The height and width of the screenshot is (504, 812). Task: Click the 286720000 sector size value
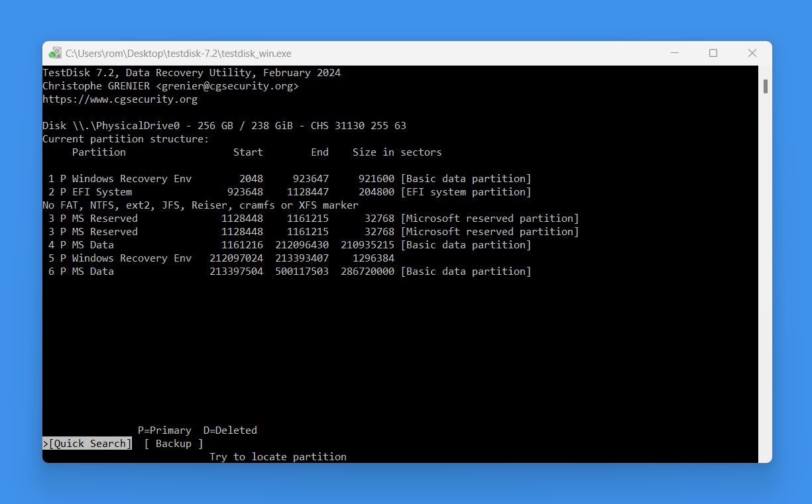[x=368, y=272]
